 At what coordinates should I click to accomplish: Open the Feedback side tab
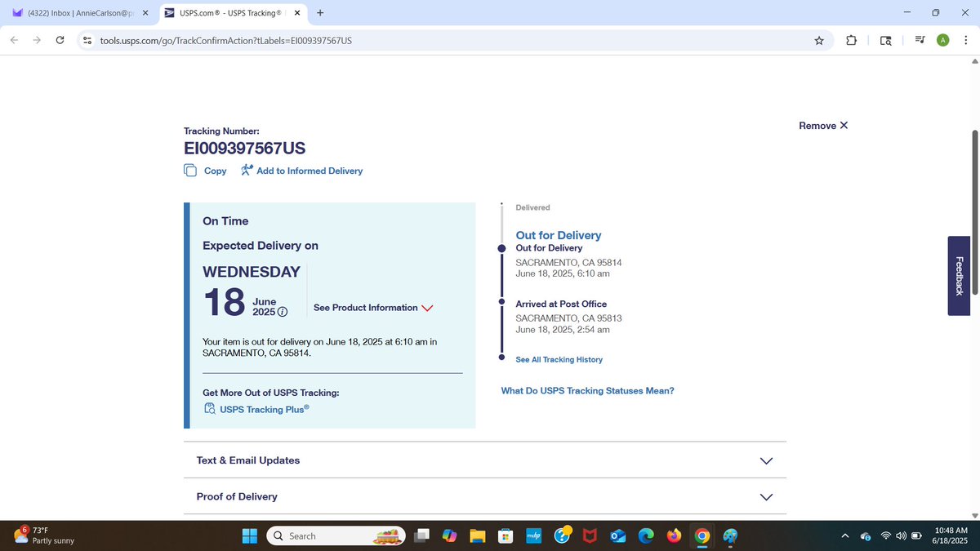pos(959,276)
